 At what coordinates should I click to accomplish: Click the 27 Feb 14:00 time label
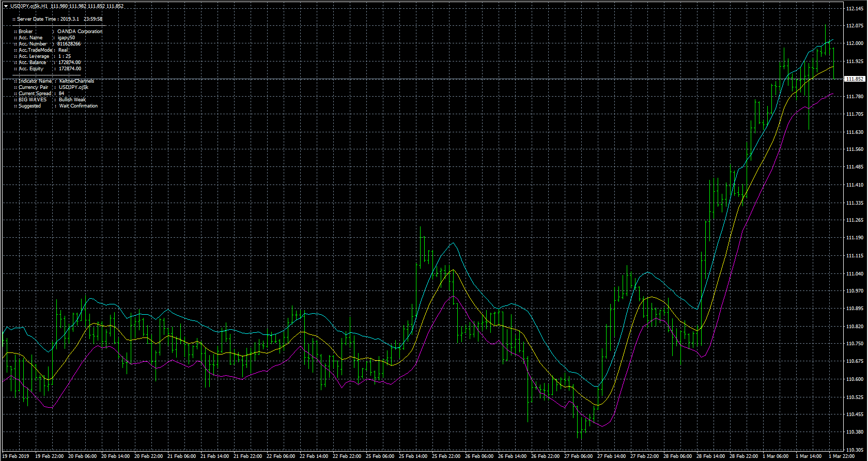611,456
